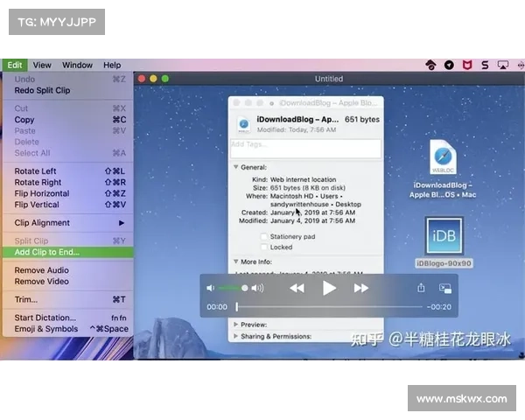Image resolution: width=525 pixels, height=420 pixels.
Task: Click the green fullscreen button of Untitled
Action: [x=165, y=79]
